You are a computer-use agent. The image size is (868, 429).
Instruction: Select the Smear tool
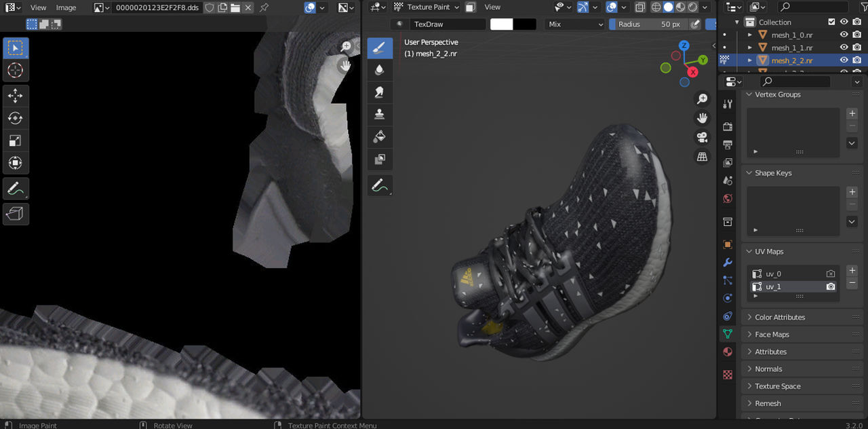tap(380, 92)
